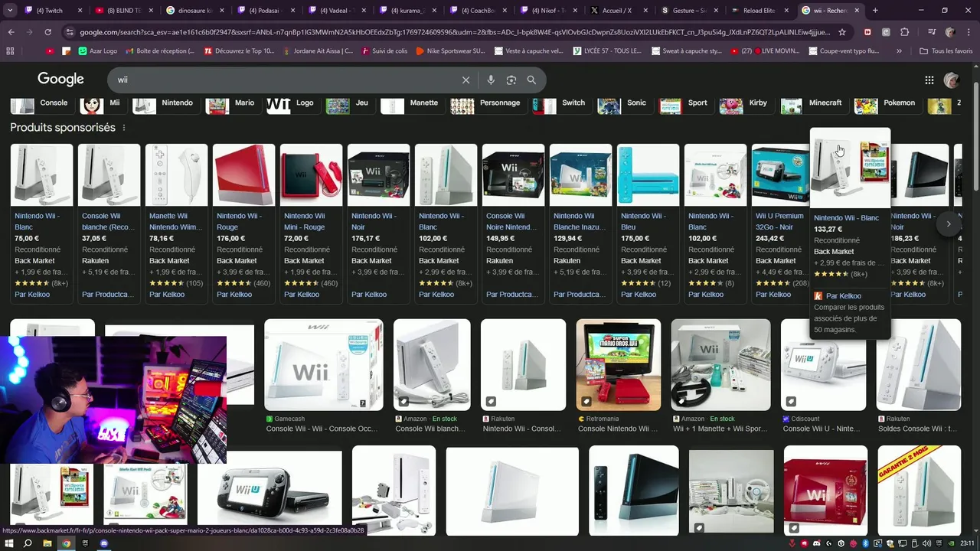Filter images by Mii chip
This screenshot has height=551, width=980.
pos(102,103)
